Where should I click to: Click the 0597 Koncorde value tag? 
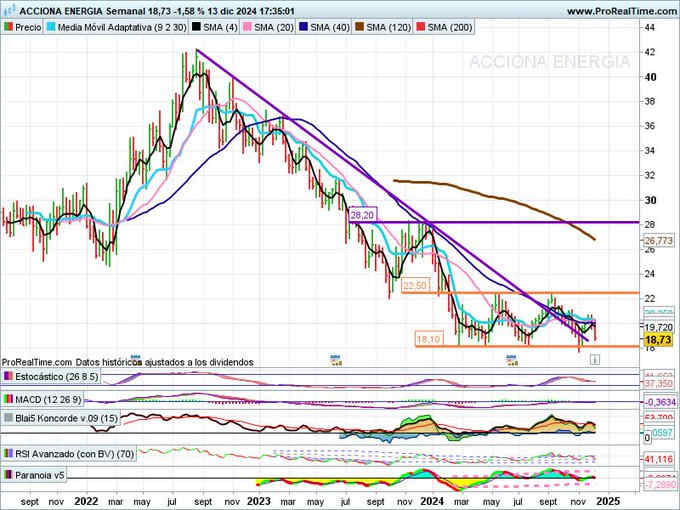[x=662, y=432]
